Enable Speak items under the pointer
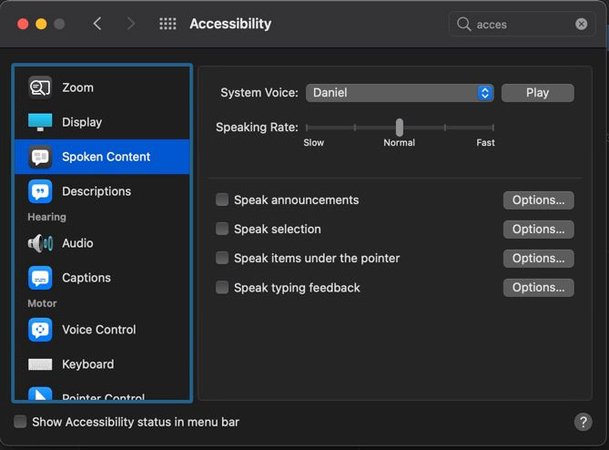Image resolution: width=609 pixels, height=450 pixels. (222, 258)
